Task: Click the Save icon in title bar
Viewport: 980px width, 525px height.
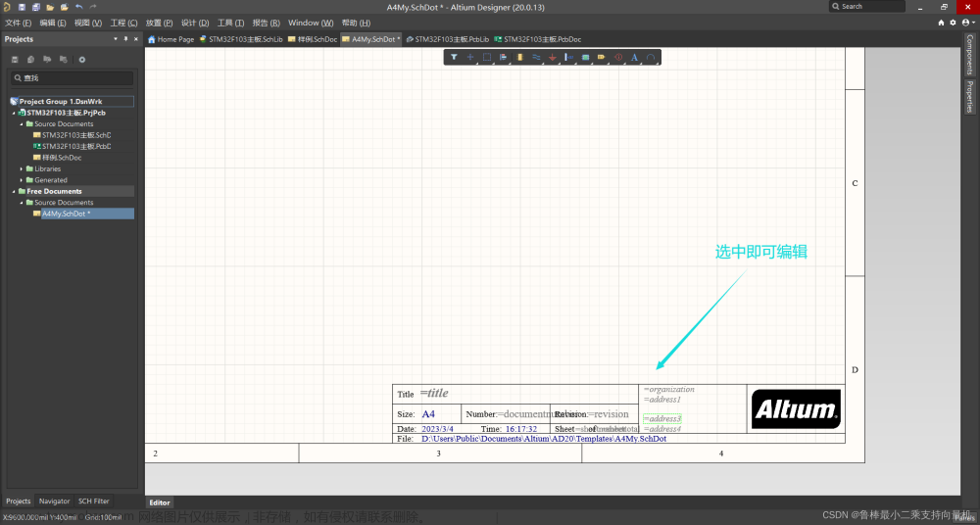Action: (x=22, y=7)
